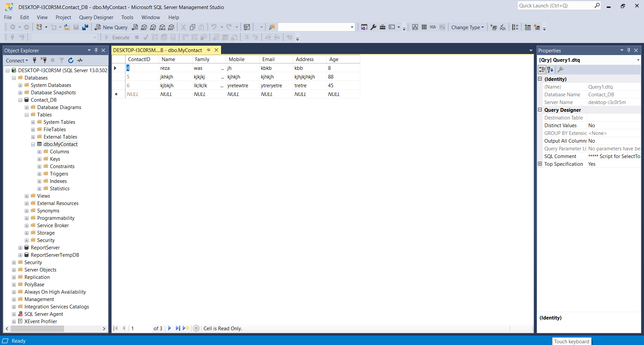Toggle the Criteria pane grid view

tap(424, 27)
